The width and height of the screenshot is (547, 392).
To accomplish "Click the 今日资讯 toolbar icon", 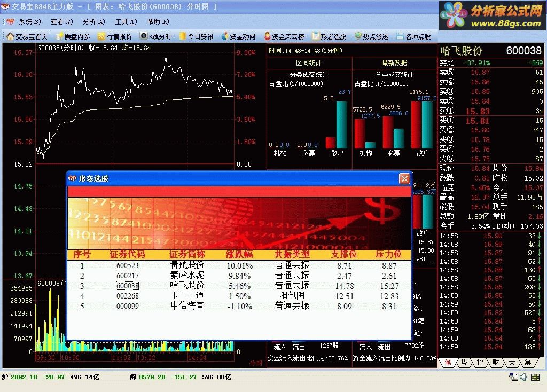I will [x=183, y=36].
